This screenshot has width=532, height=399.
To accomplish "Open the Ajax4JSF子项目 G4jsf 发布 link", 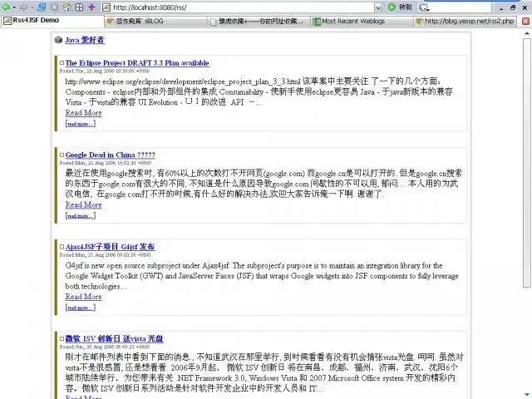I will [110, 247].
